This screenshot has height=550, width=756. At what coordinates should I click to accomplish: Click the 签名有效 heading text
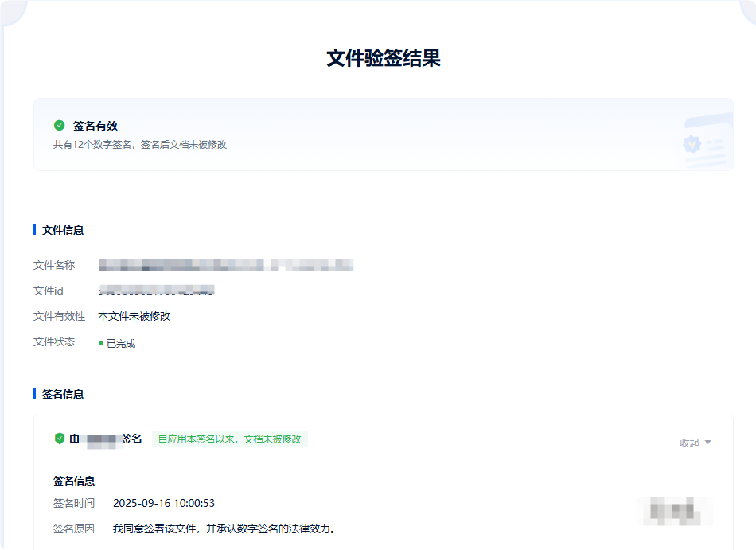click(x=95, y=126)
